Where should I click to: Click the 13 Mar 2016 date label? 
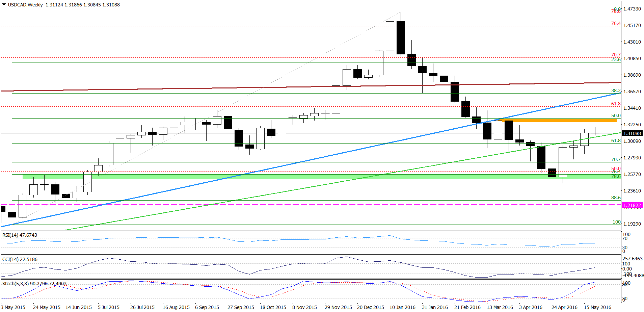pos(500,307)
